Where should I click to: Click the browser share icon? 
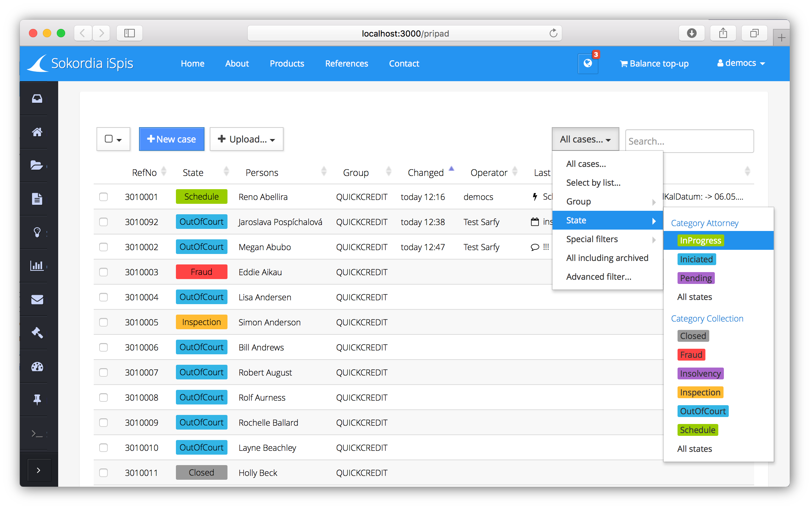(723, 33)
